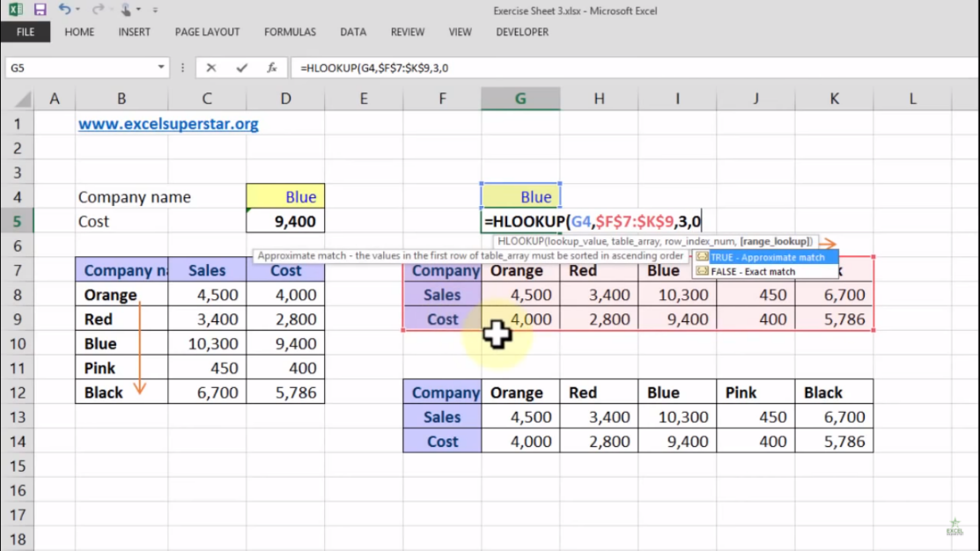Screen dimensions: 980x551
Task: Switch to the INSERT tab
Action: click(x=135, y=32)
